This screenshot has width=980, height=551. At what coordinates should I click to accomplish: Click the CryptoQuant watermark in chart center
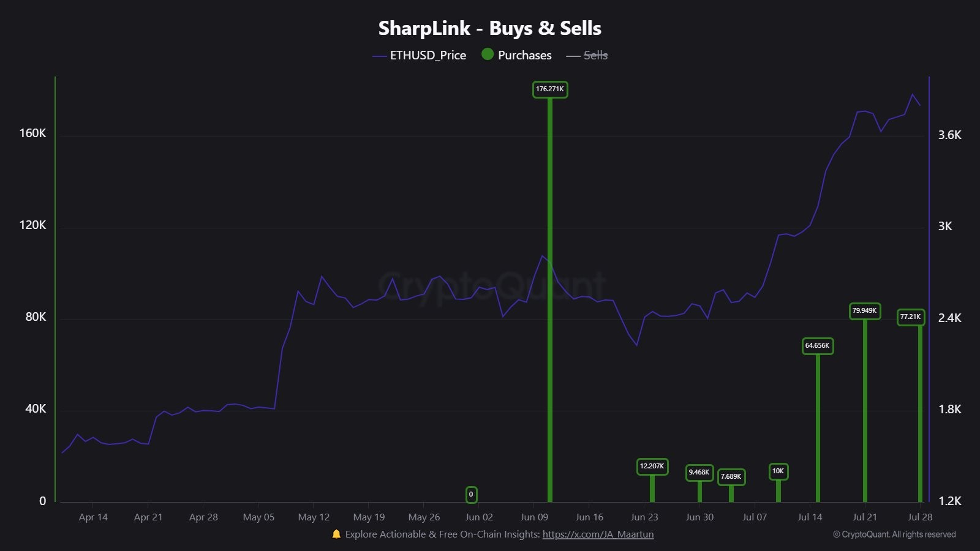pos(492,286)
